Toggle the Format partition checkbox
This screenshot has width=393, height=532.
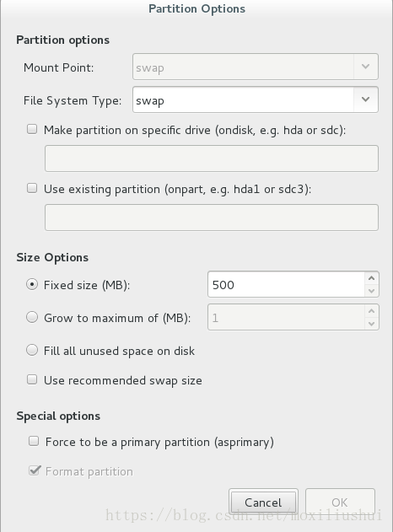35,470
